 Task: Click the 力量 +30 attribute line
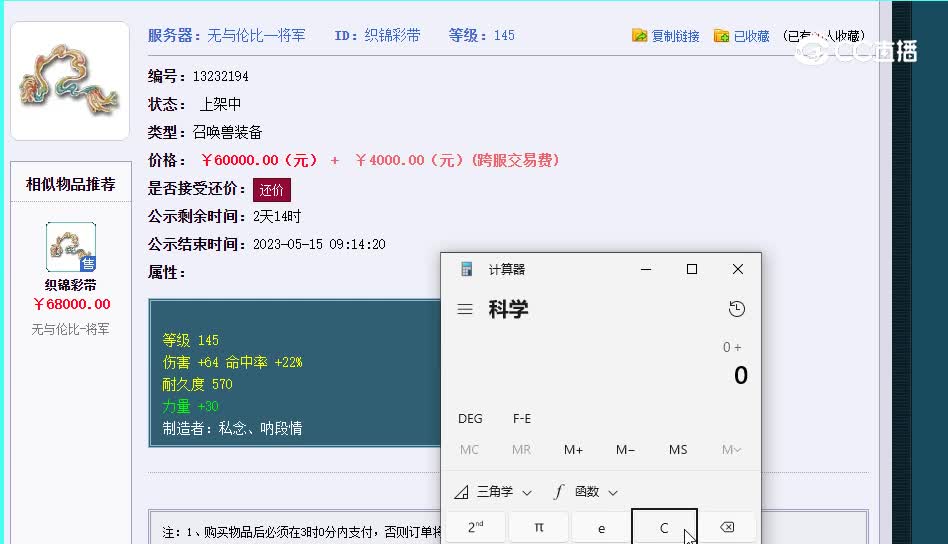190,406
